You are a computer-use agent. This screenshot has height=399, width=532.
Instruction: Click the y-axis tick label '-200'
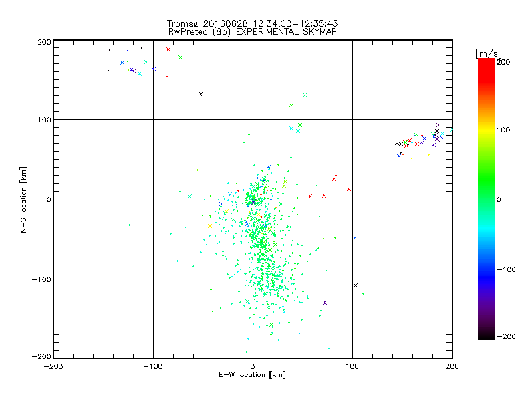coord(42,356)
